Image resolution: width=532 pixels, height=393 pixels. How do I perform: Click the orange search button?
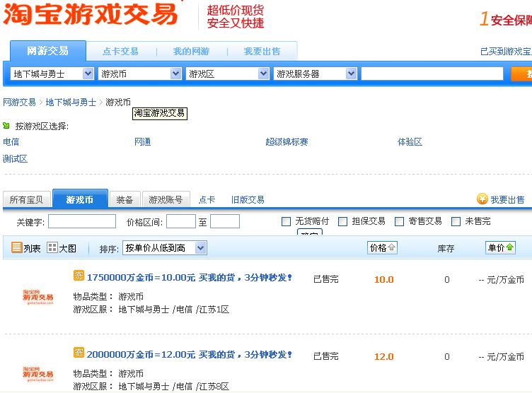(x=521, y=74)
